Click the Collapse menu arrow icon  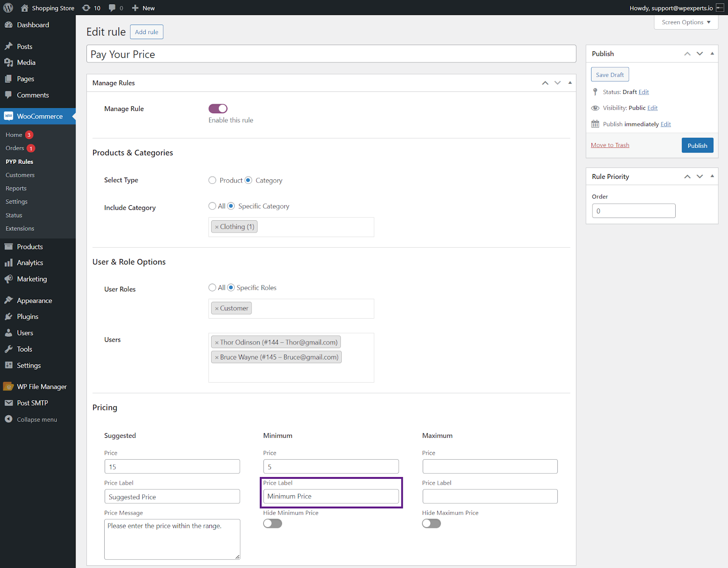point(9,419)
